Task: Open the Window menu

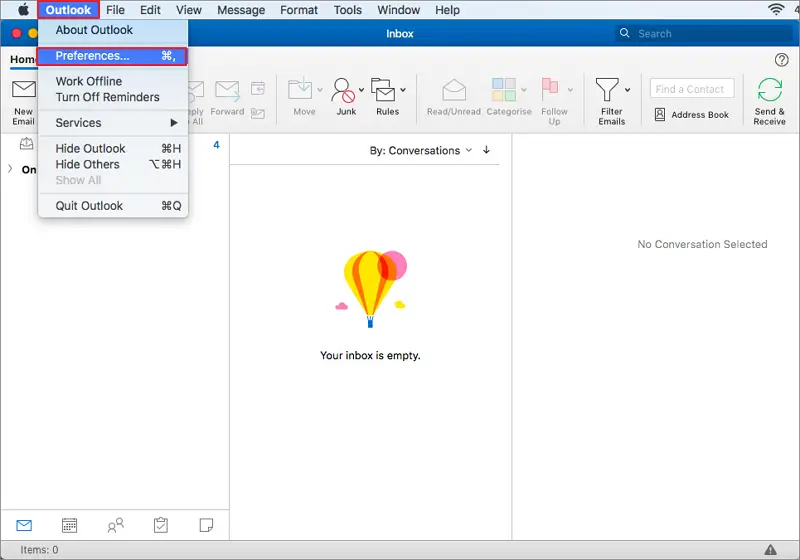Action: coord(398,10)
